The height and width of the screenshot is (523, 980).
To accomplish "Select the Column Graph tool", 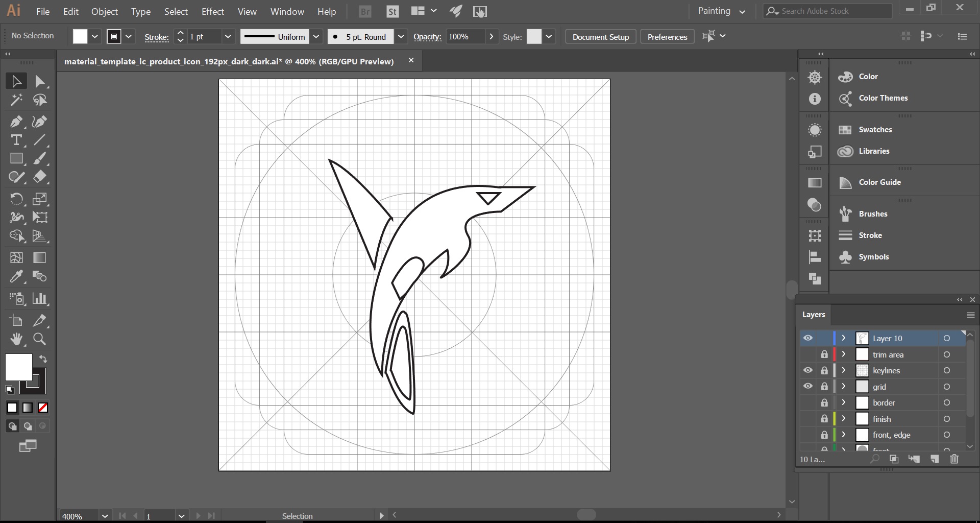I will pyautogui.click(x=40, y=298).
